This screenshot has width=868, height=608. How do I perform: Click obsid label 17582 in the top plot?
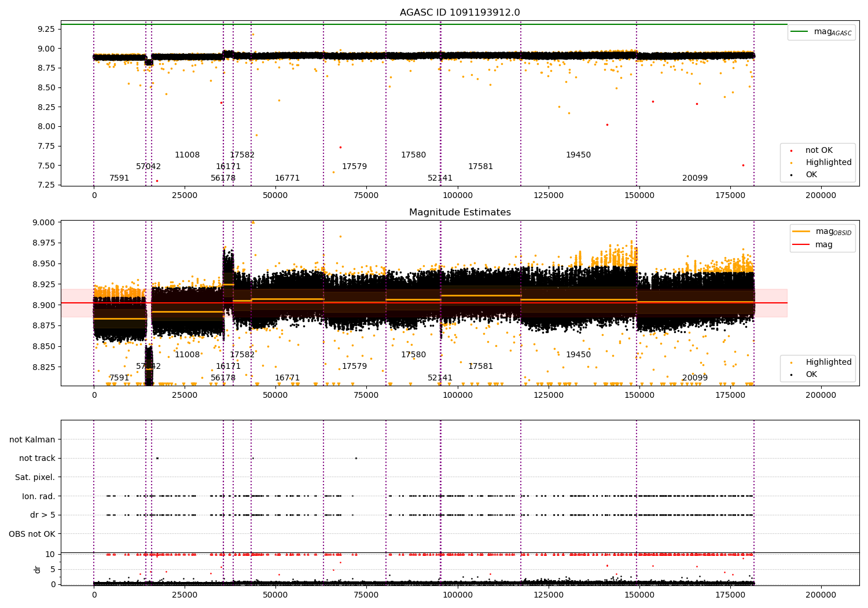tap(242, 155)
